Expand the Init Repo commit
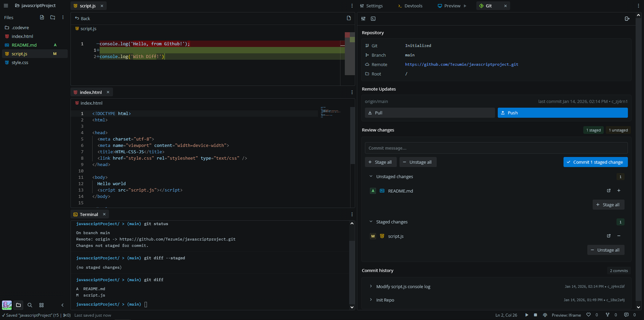The height and width of the screenshot is (320, 644). 370,300
